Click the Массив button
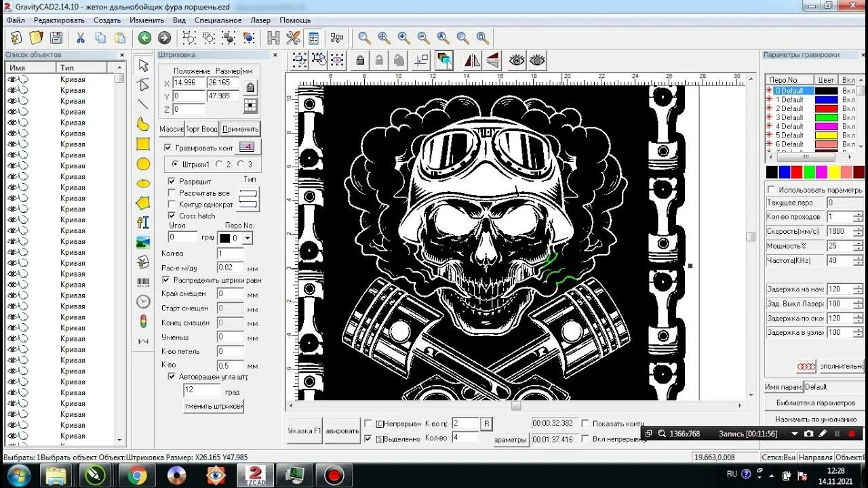Viewport: 868px width, 488px height. tap(172, 129)
